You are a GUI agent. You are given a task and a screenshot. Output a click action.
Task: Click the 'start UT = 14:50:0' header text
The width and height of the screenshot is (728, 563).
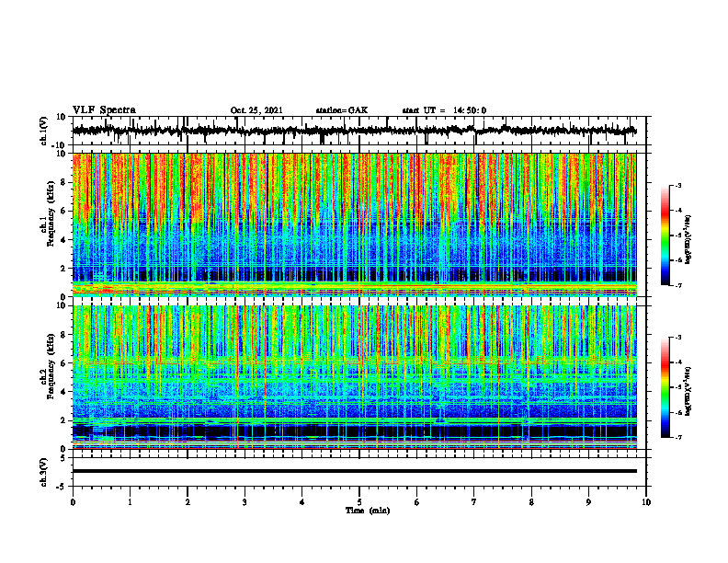click(444, 110)
